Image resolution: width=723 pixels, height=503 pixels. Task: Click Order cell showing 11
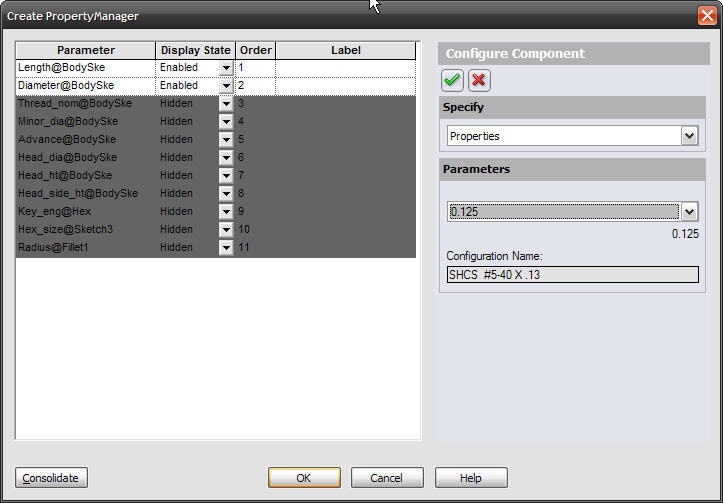[256, 248]
